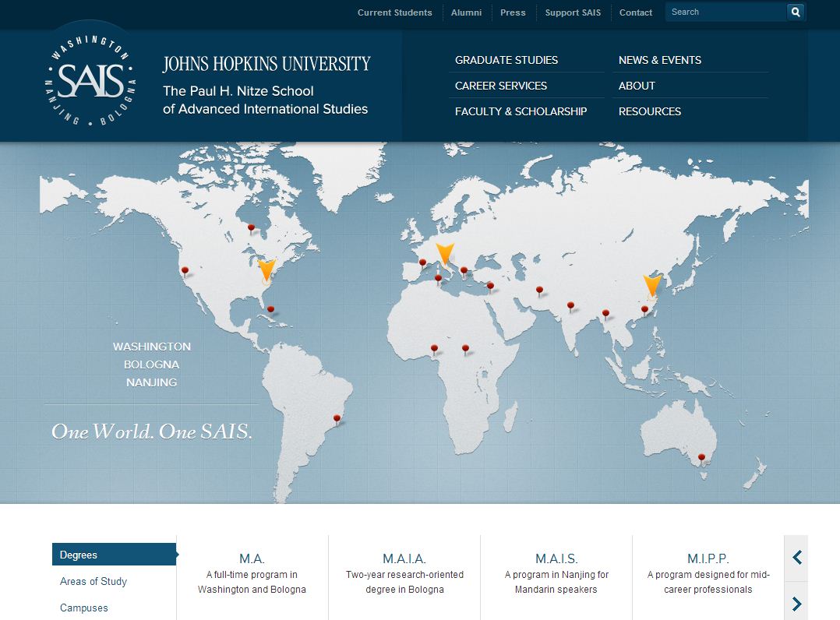View News & Events

click(x=659, y=60)
